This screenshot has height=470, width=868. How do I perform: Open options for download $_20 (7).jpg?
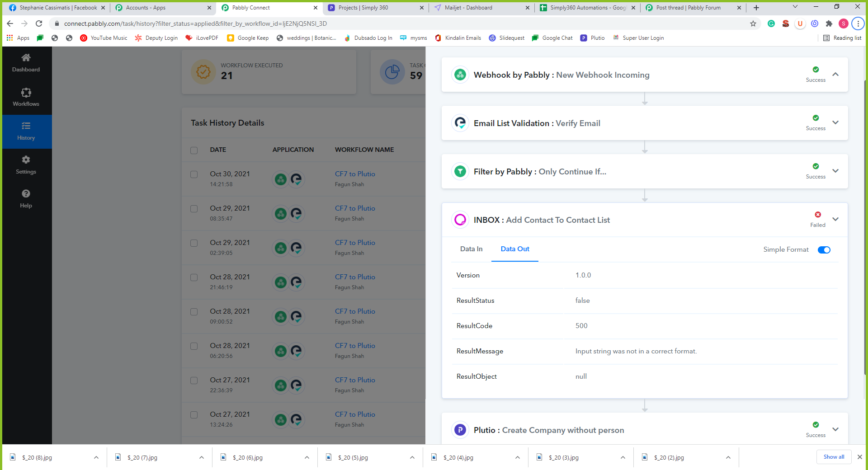[202, 457]
